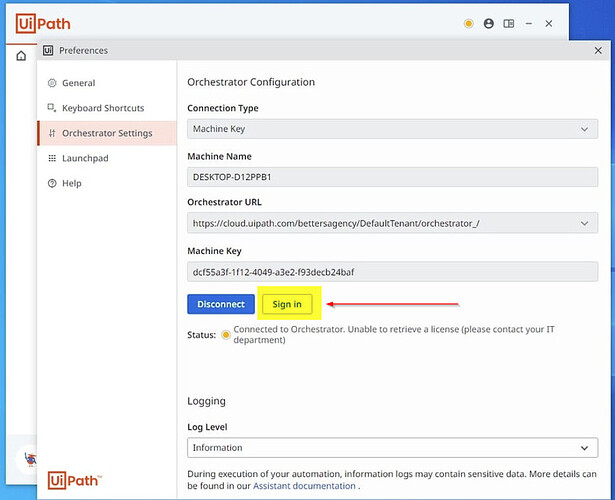Image resolution: width=615 pixels, height=500 pixels.
Task: Click the orange connection status indicator in the header
Action: coord(468,24)
